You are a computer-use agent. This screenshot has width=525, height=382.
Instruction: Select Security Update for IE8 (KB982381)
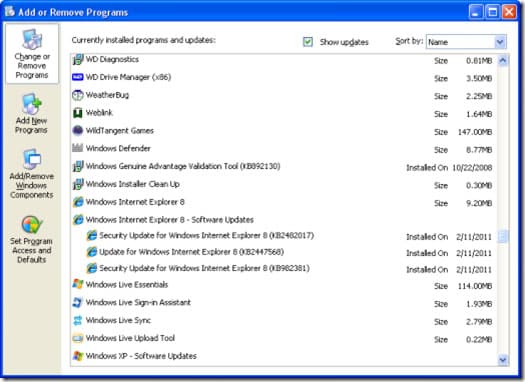tap(204, 268)
